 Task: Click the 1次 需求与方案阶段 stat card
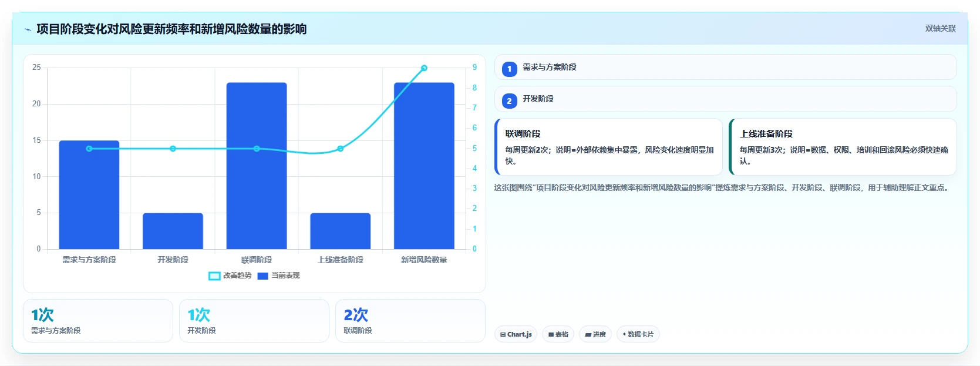98,321
